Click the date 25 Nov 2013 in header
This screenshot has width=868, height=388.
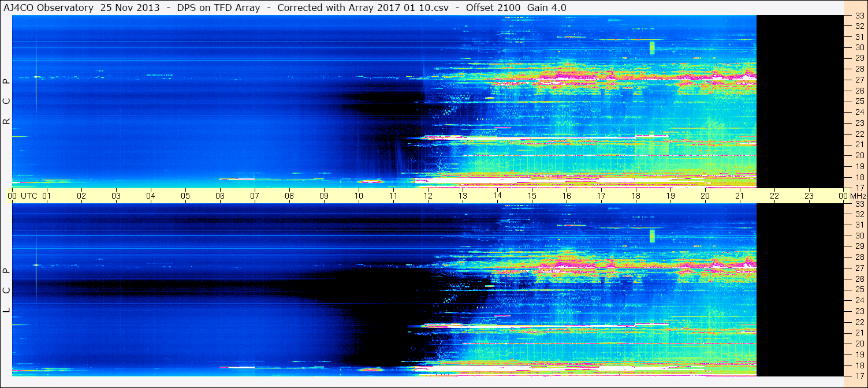(x=131, y=8)
